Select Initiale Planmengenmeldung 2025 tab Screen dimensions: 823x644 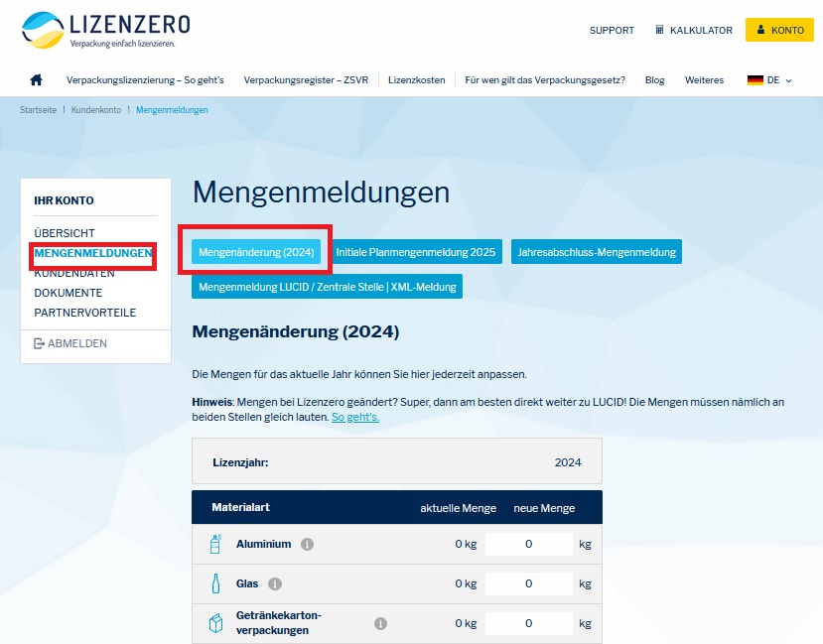(x=416, y=252)
